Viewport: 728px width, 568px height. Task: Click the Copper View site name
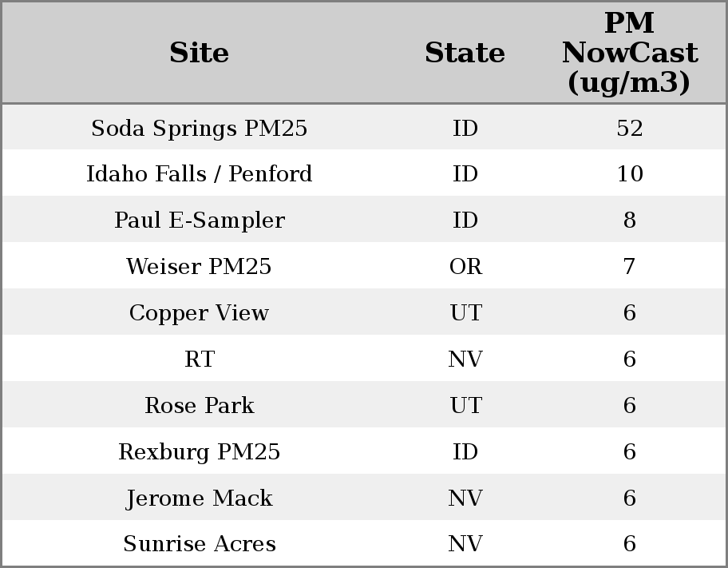point(199,313)
